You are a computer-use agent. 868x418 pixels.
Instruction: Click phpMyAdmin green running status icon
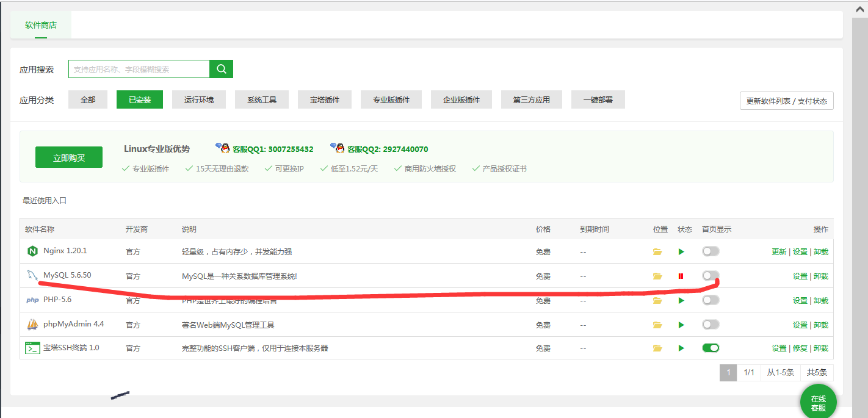coord(681,325)
